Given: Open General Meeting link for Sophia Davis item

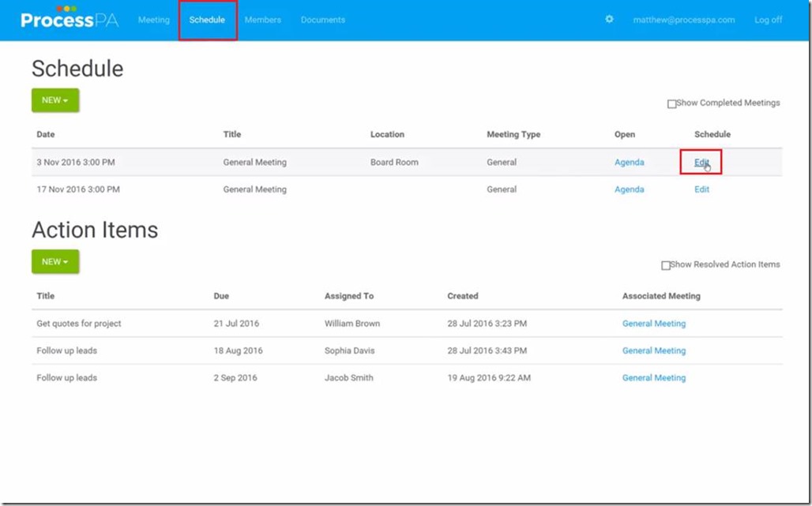Looking at the screenshot, I should 653,350.
